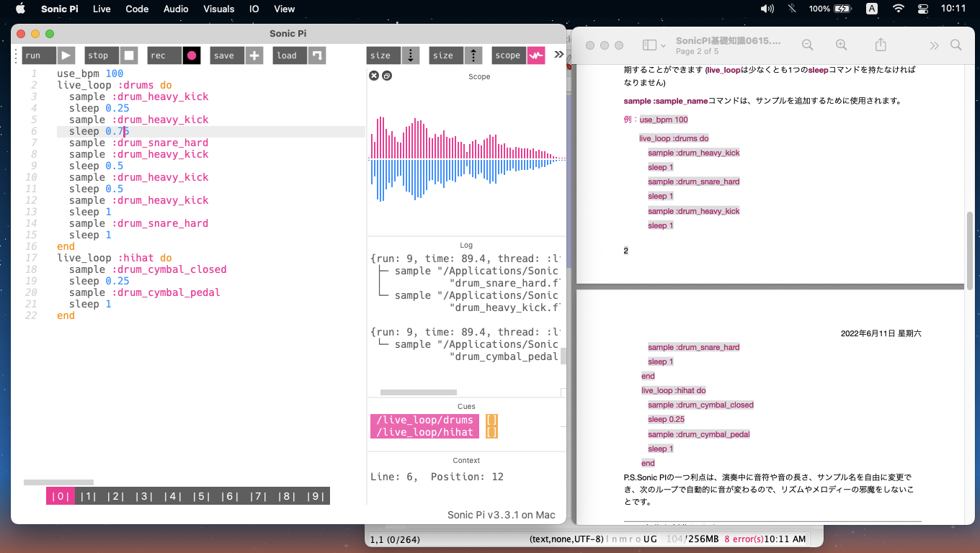This screenshot has height=553, width=980.
Task: Switch to buffer tab 3
Action: point(143,496)
